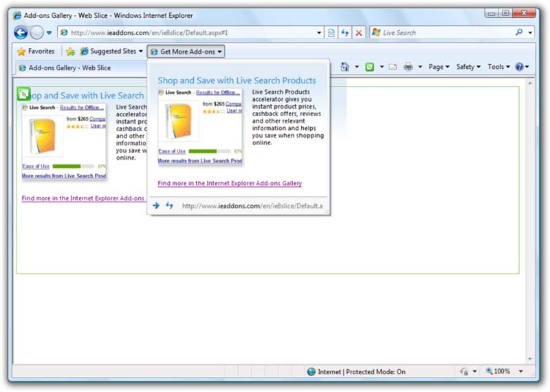Click the 100% zoom level button
Screen dimensions: 550x392
498,371
